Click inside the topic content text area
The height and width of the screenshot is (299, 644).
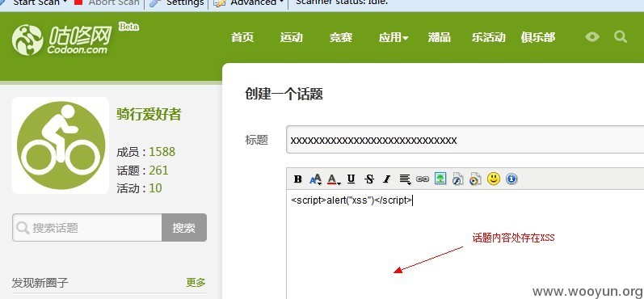click(465, 244)
